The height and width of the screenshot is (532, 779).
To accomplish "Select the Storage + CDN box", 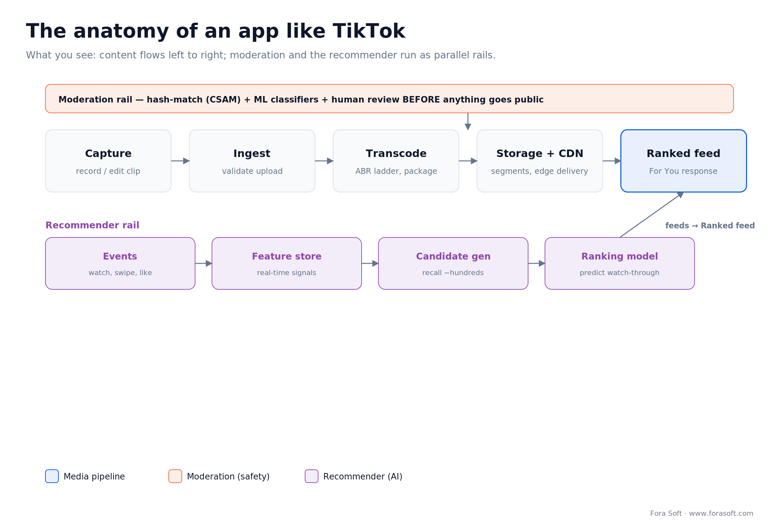I will pos(540,161).
